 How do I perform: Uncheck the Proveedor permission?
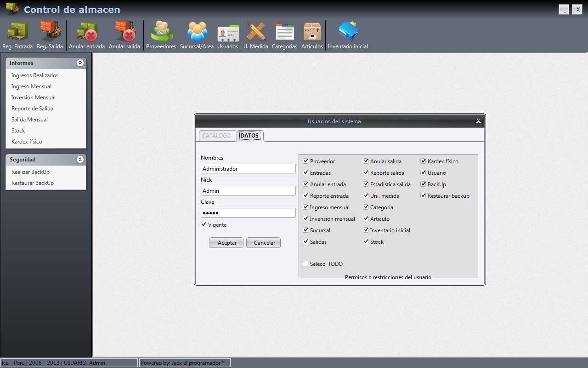point(305,161)
